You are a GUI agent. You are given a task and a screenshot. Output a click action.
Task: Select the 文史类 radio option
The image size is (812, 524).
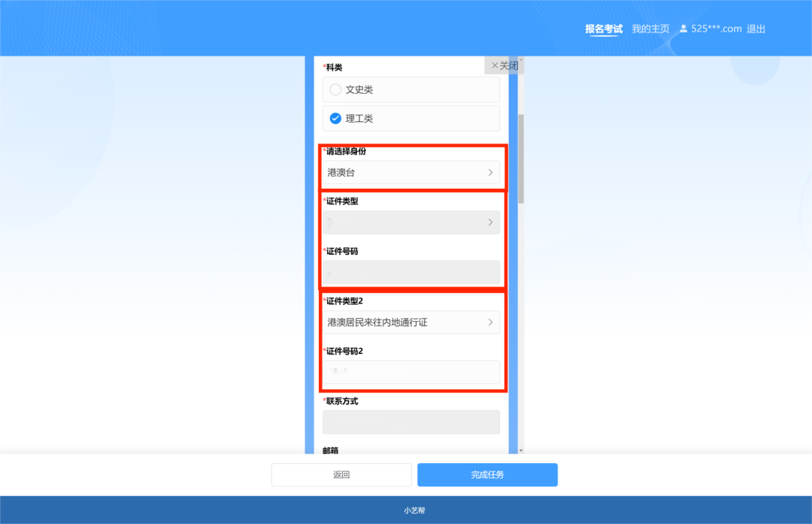tap(335, 89)
